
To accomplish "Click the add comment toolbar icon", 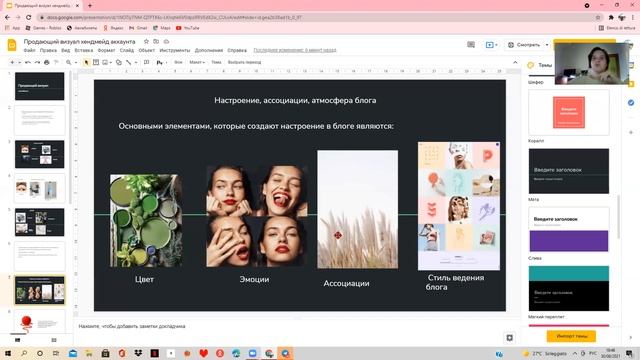I will point(147,62).
